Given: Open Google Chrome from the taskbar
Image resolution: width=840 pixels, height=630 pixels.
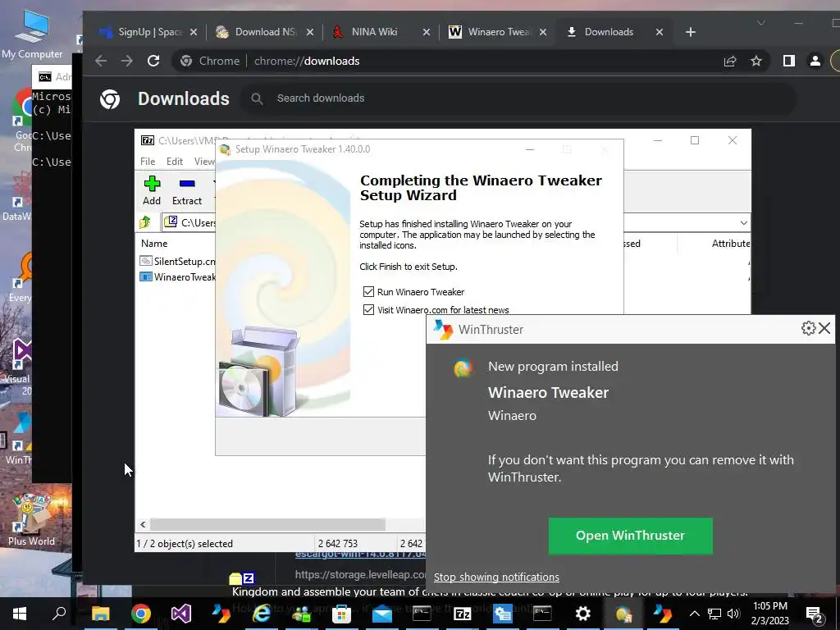Looking at the screenshot, I should click(141, 614).
